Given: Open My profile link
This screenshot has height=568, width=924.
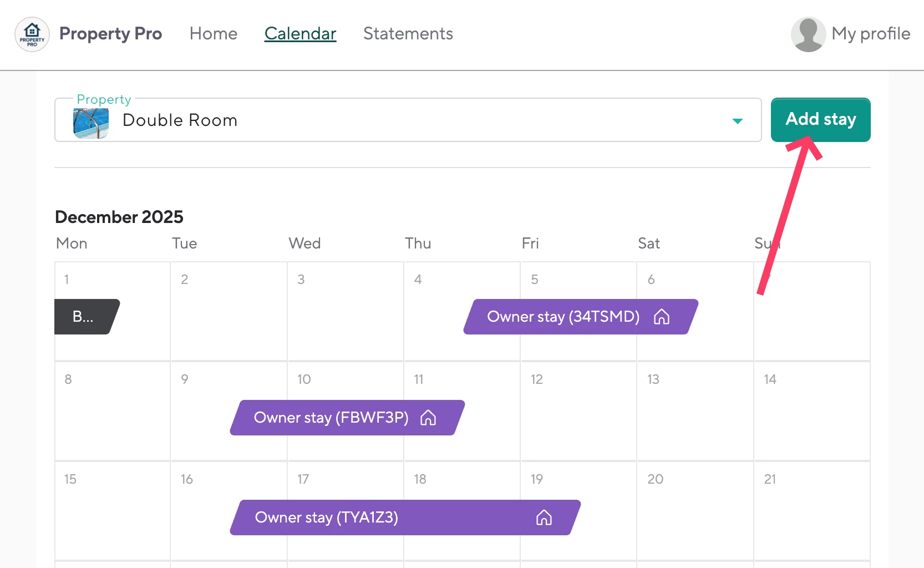Looking at the screenshot, I should pyautogui.click(x=871, y=34).
